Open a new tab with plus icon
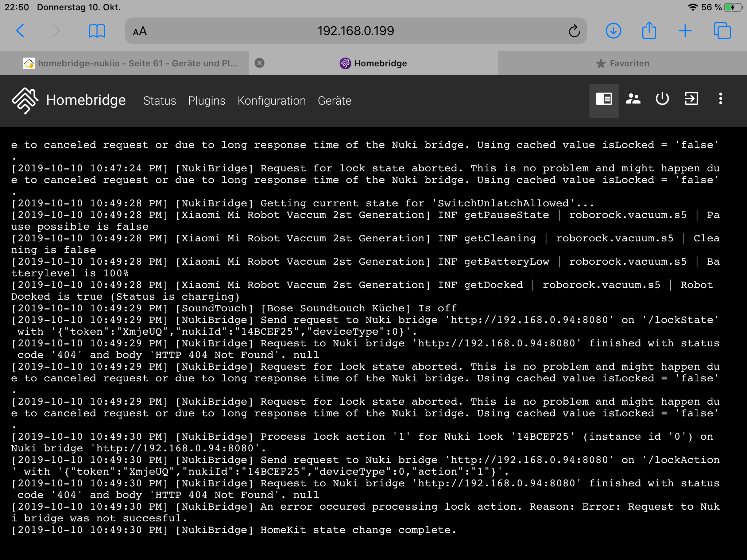 tap(685, 31)
